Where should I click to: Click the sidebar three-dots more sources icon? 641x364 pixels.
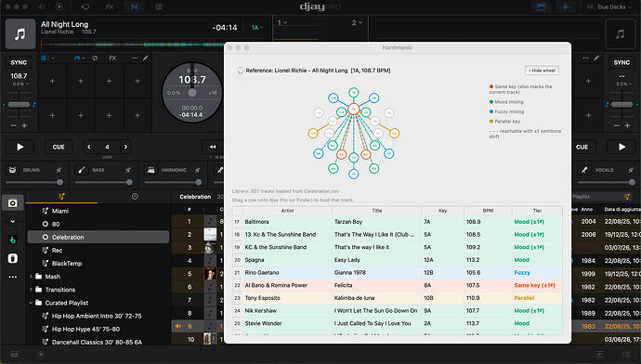(x=13, y=277)
